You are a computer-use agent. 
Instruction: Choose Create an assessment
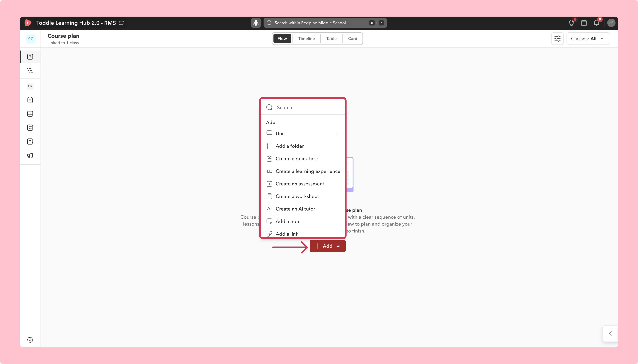coord(303,184)
